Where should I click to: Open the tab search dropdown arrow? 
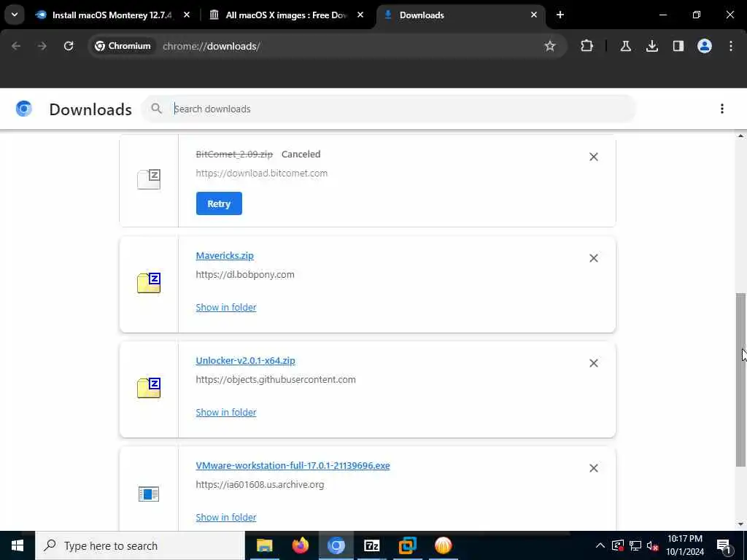(x=15, y=15)
